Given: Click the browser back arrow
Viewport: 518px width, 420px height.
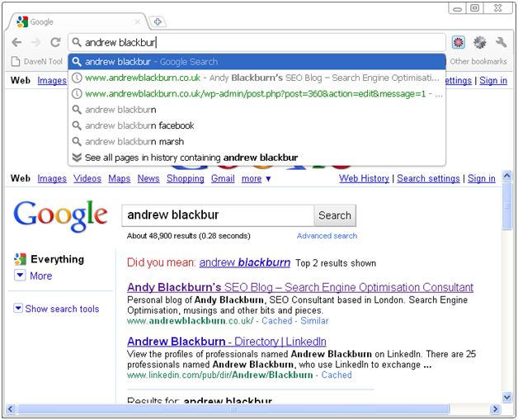Looking at the screenshot, I should pyautogui.click(x=17, y=42).
